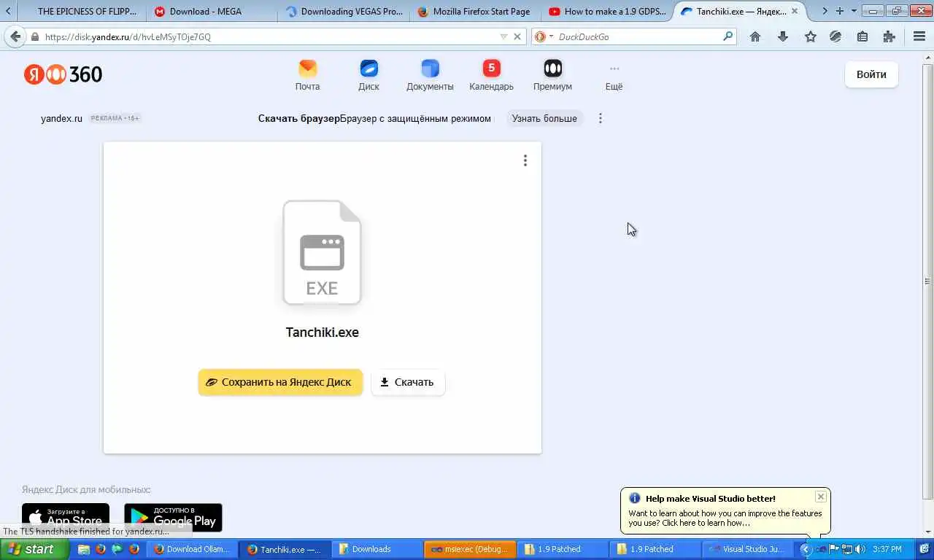The height and width of the screenshot is (560, 934).
Task: Open the add-ons puzzle piece icon
Action: (889, 36)
